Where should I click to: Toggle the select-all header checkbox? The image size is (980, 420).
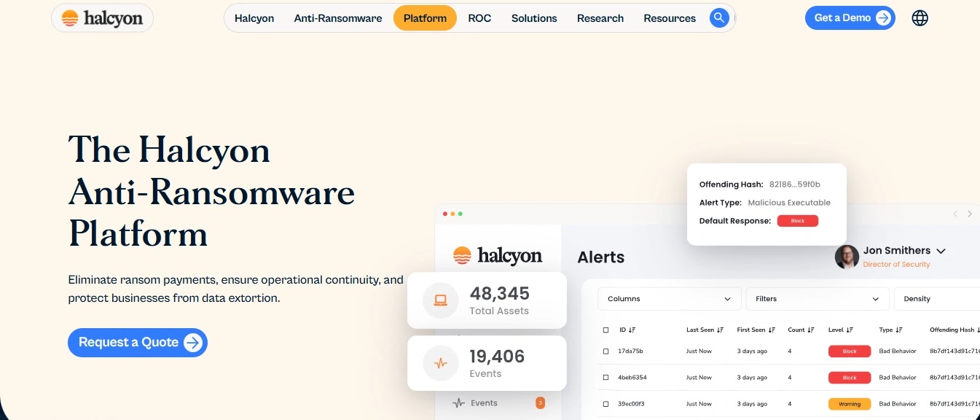(605, 330)
